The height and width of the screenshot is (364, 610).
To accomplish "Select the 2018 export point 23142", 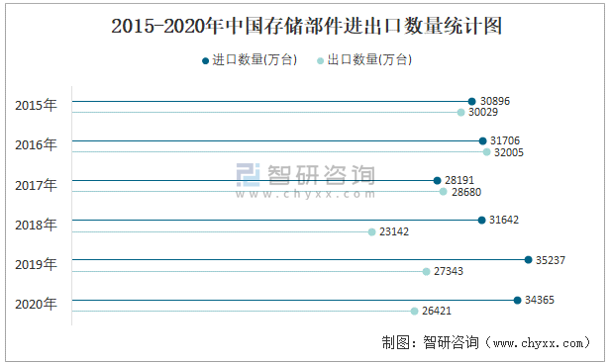I will (372, 231).
